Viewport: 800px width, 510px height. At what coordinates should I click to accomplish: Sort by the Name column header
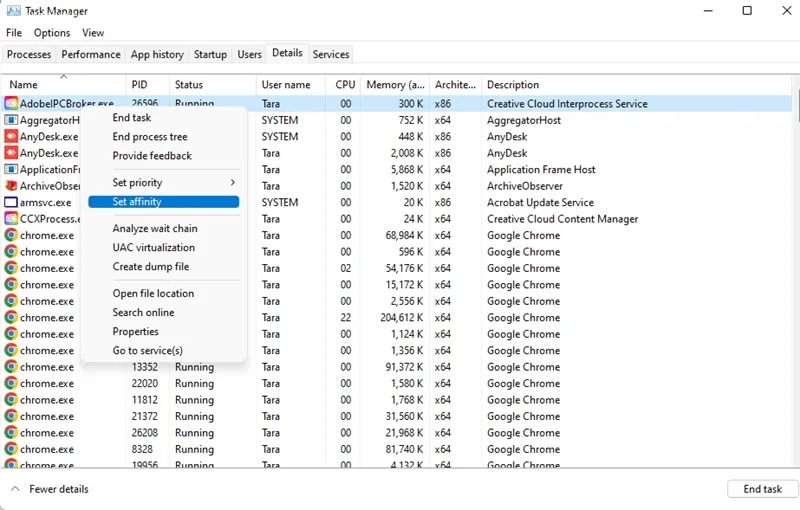24,85
